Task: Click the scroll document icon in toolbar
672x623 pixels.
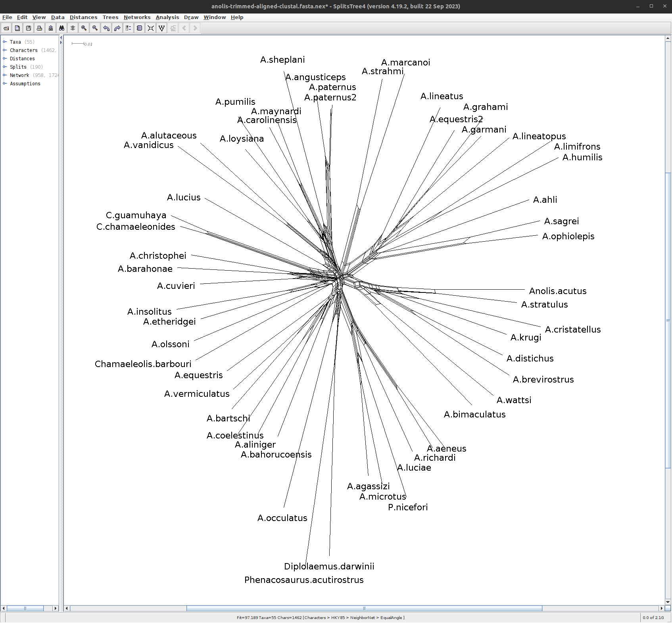Action: (140, 28)
